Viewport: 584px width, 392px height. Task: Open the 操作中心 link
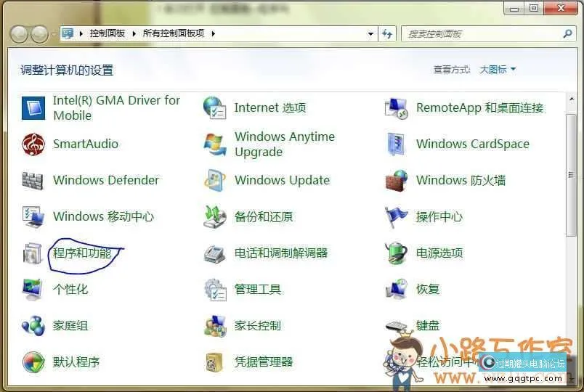point(439,216)
